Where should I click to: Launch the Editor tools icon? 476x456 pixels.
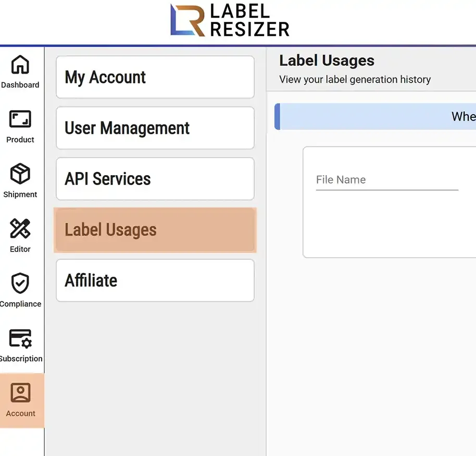20,228
